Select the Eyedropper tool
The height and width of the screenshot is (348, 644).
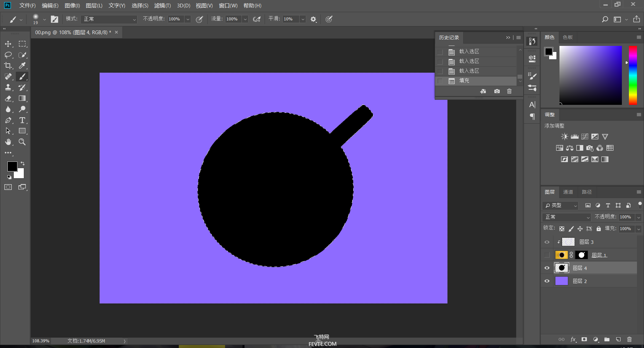click(22, 66)
